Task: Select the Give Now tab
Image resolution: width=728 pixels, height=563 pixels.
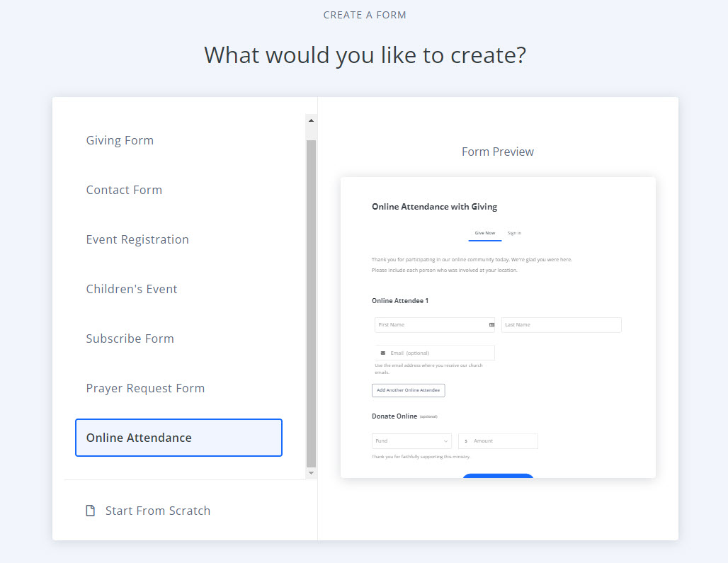Action: [x=484, y=232]
